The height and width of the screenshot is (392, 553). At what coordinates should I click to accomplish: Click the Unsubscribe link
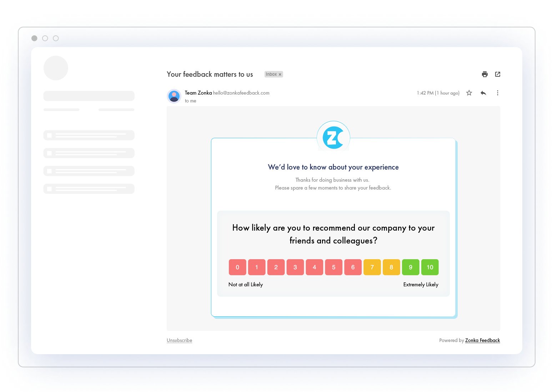(179, 340)
